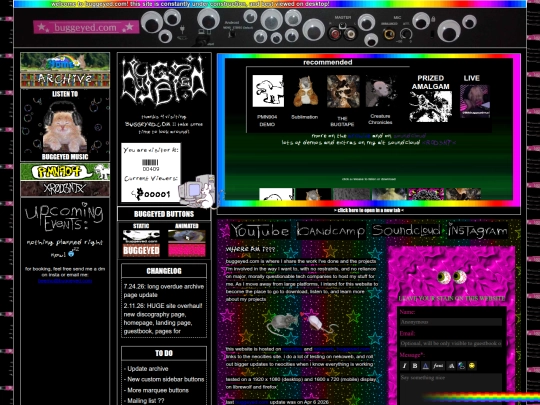Apply bold formatting in guestbook message toolbar
Screen dimensions: 540x405
click(x=415, y=366)
